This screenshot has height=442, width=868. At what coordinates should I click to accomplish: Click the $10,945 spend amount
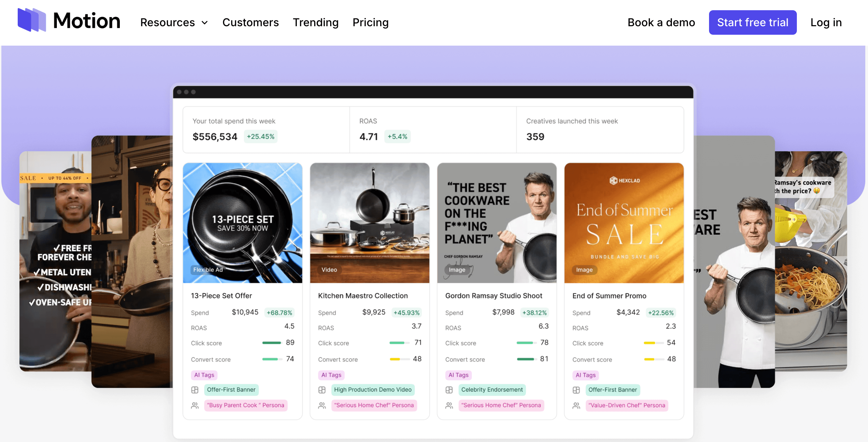pos(245,312)
